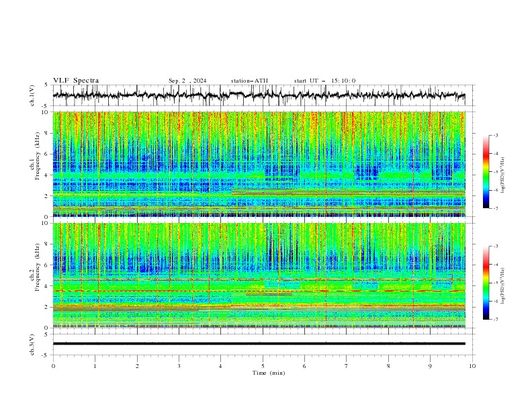Click the lower PSD color scale bar
Image resolution: width=532 pixels, height=411 pixels.
tap(486, 283)
